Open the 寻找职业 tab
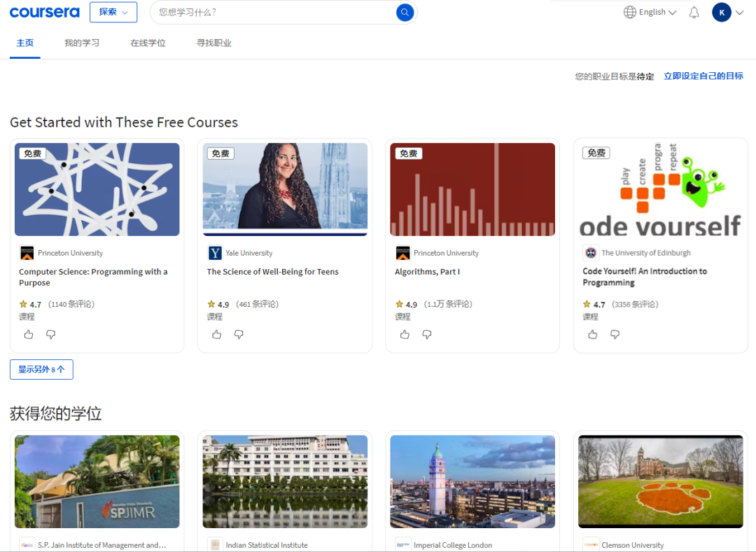This screenshot has height=552, width=756. (214, 43)
